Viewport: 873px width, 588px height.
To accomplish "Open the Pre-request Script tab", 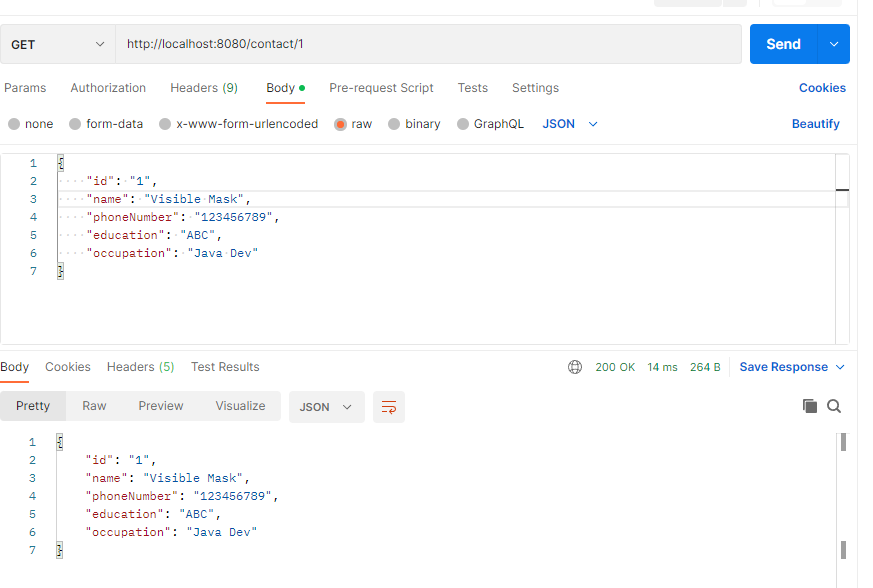I will pos(381,88).
